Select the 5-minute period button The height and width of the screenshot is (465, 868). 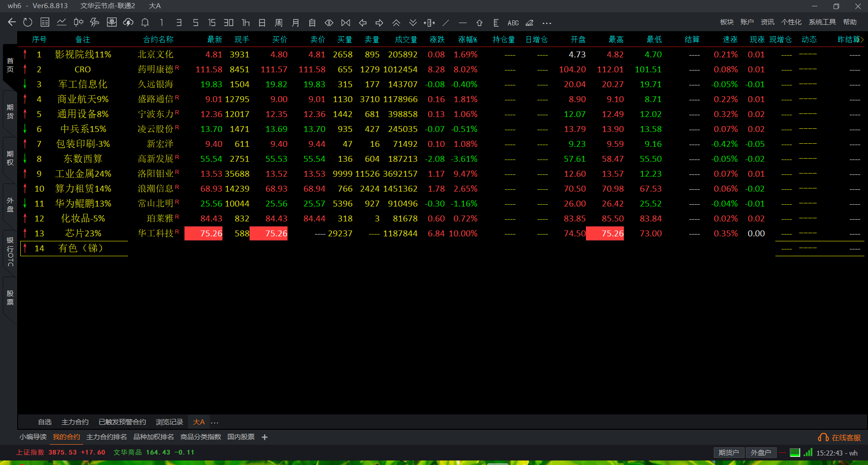[196, 23]
